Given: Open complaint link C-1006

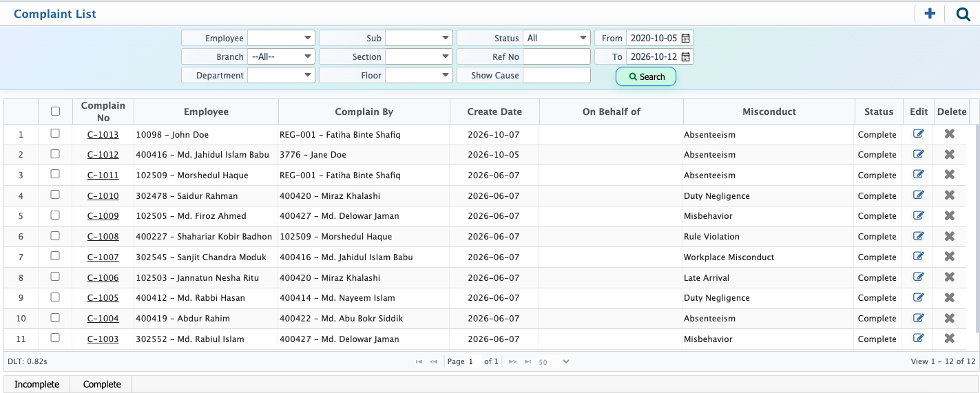Looking at the screenshot, I should [x=103, y=278].
